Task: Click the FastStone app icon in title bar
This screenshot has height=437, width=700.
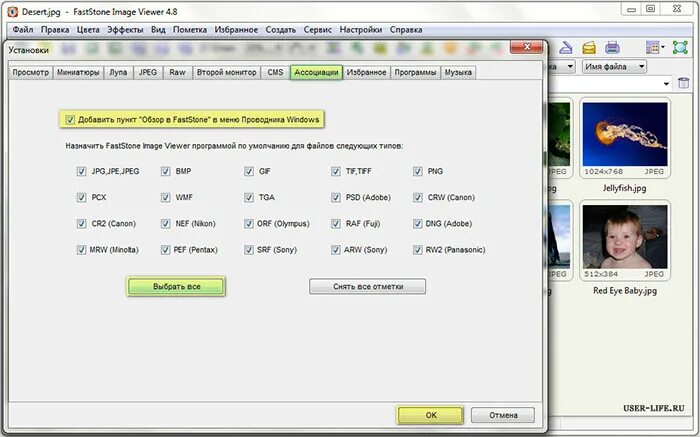Action: pos(12,12)
